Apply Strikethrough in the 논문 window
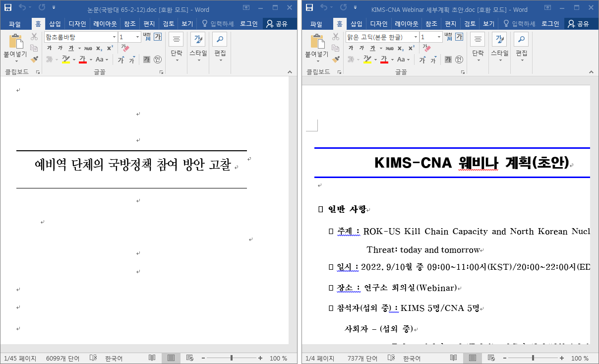599x364 pixels. 88,48
